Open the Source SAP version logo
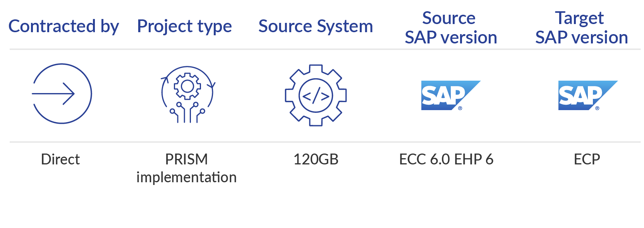This screenshot has height=228, width=644. (x=451, y=95)
